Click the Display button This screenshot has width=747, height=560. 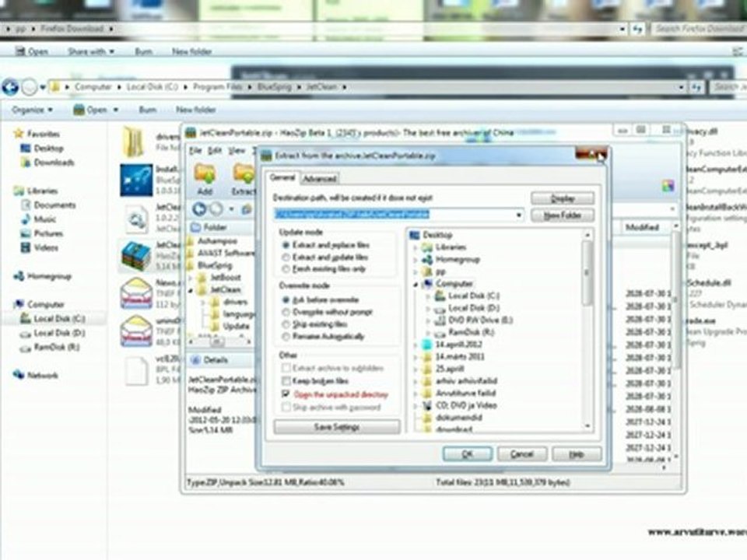562,198
